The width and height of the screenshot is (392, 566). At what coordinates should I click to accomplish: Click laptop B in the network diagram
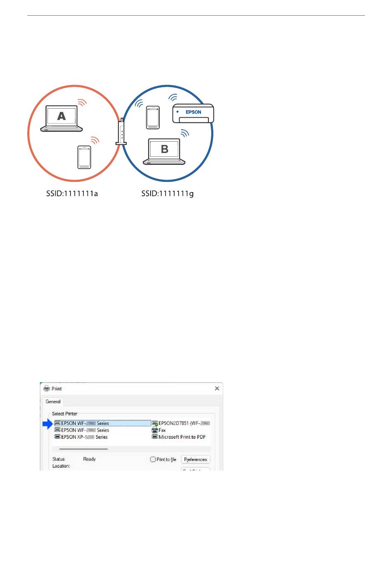coord(164,152)
